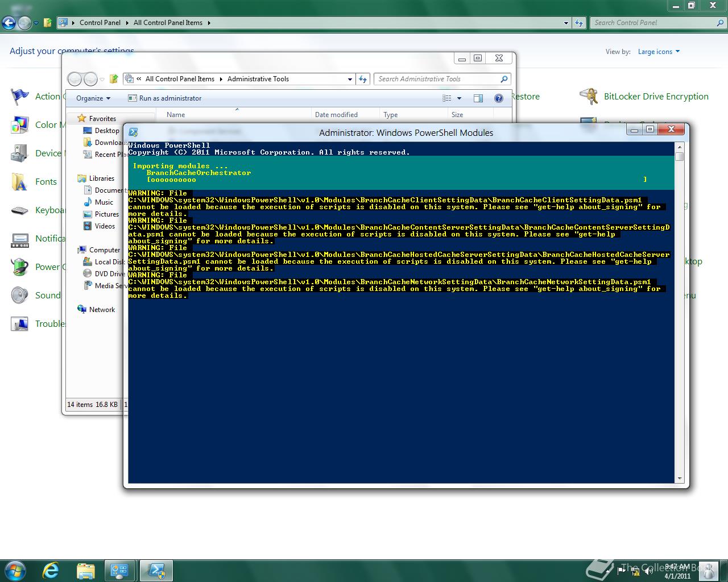Screen dimensions: 728x582
Task: Launch Internet Explorer from the taskbar
Action: tap(51, 571)
